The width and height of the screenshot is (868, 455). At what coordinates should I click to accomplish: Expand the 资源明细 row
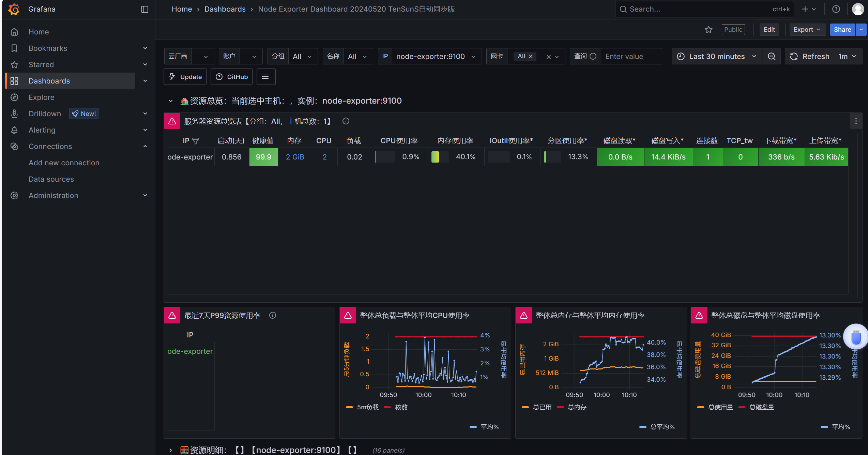(x=171, y=450)
